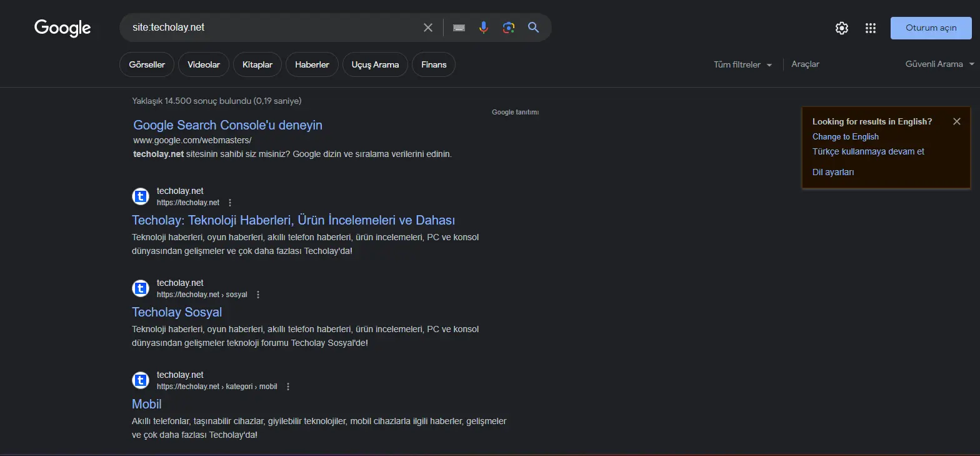Screen dimensions: 980x456
Task: Expand the Güvenli Arama dropdown
Action: (940, 64)
